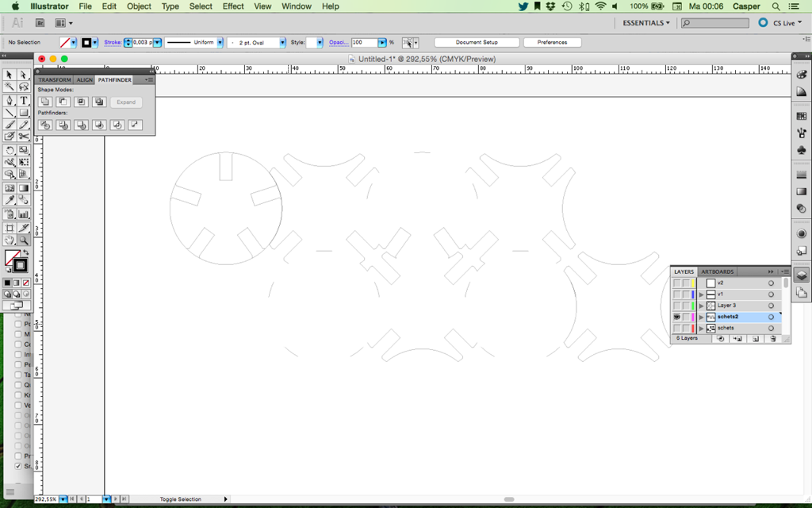
Task: Open the Object menu
Action: 139,6
